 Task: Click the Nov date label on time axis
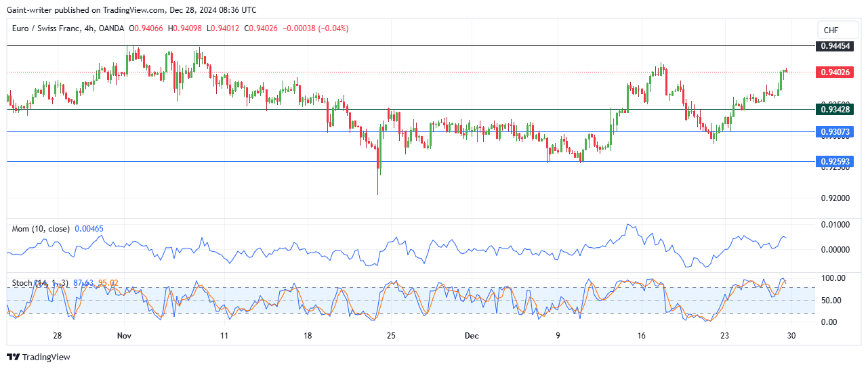(124, 336)
